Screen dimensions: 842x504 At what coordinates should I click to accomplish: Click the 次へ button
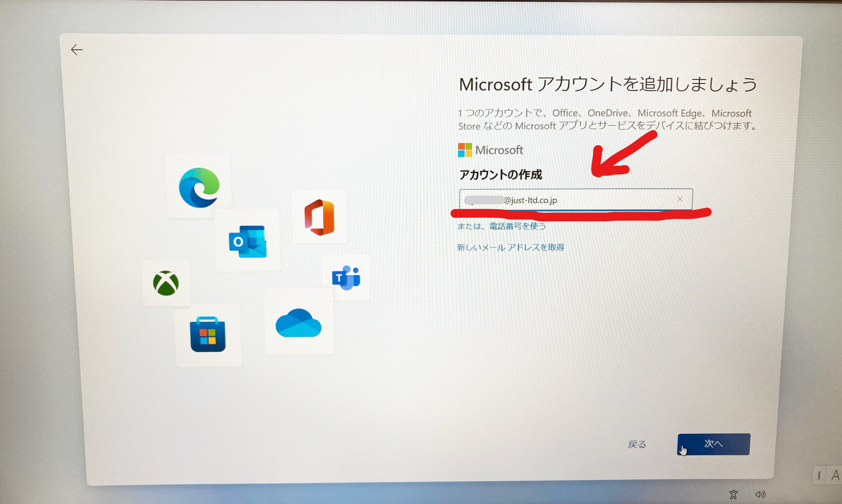click(x=714, y=444)
